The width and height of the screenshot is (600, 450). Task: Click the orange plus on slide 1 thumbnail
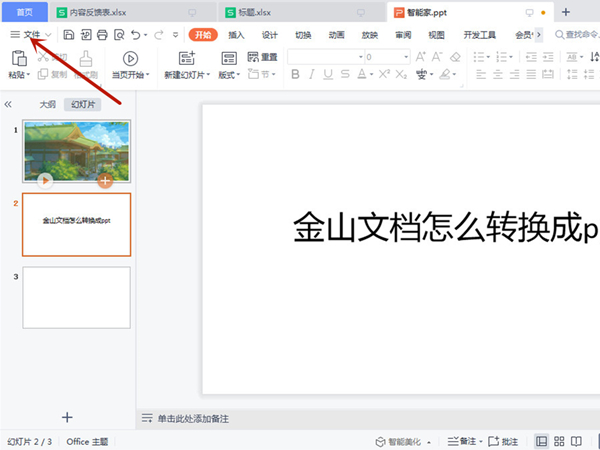click(105, 181)
